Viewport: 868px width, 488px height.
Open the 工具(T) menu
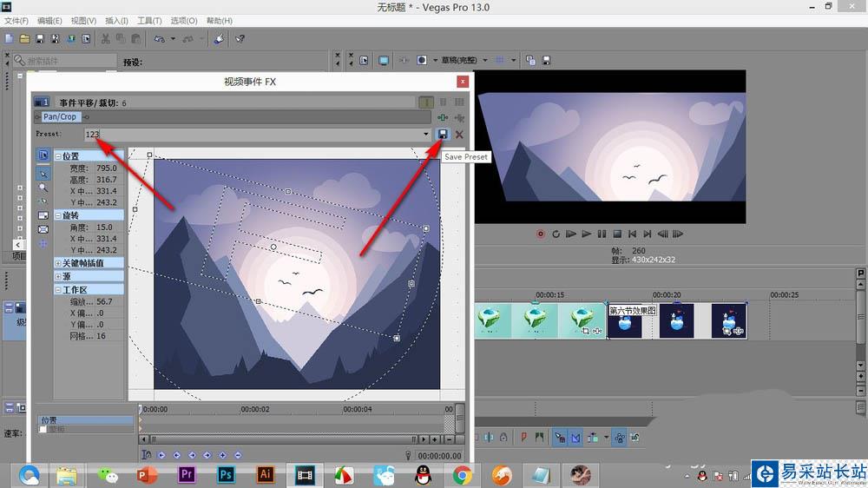click(149, 21)
